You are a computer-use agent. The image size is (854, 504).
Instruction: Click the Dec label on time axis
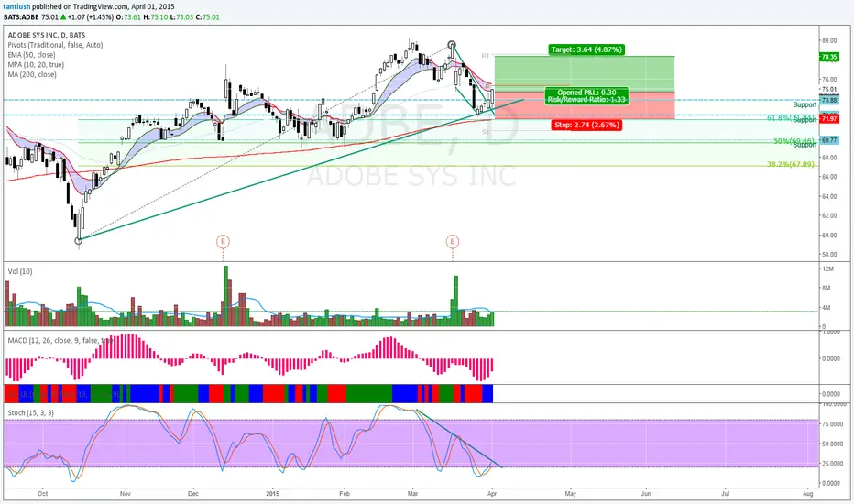pos(193,494)
